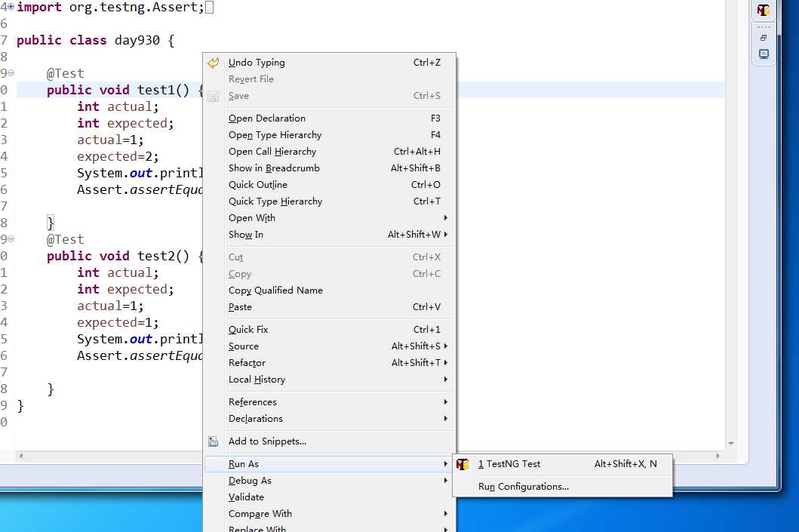Image resolution: width=799 pixels, height=532 pixels.
Task: Select Copy Qualified Name
Action: pos(329,291)
